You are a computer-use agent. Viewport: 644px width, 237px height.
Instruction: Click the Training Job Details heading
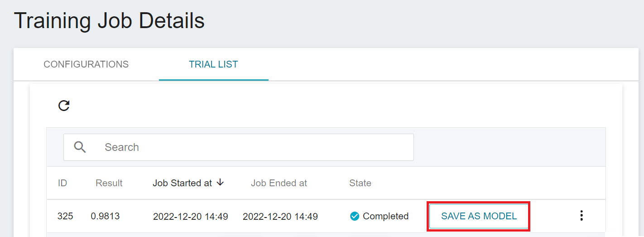109,21
